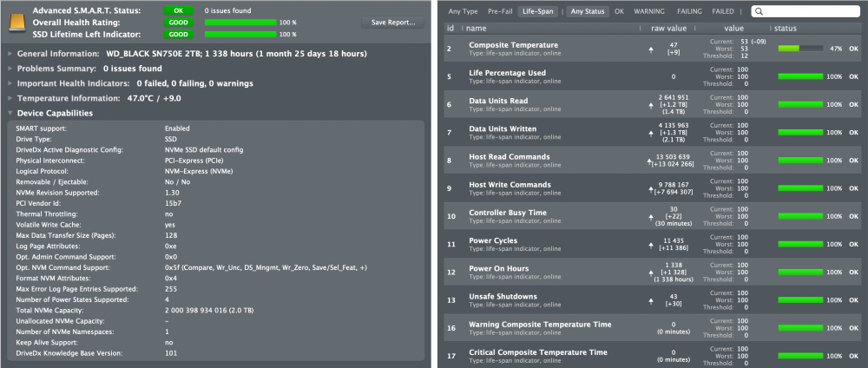Screen dimensions: 868x368
Task: Select the Pre-Fail filter
Action: coord(500,11)
